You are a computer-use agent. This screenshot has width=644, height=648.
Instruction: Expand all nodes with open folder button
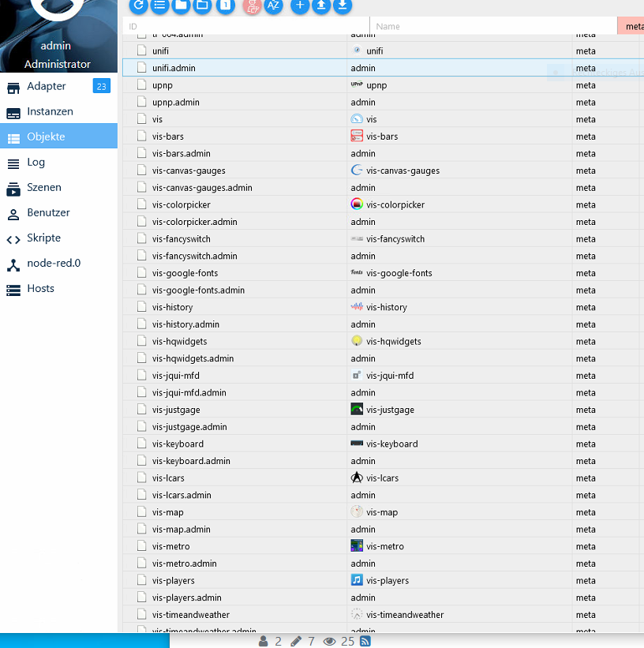point(203,6)
